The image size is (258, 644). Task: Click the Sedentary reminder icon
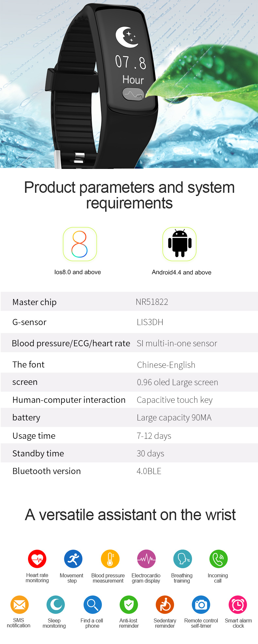click(165, 605)
